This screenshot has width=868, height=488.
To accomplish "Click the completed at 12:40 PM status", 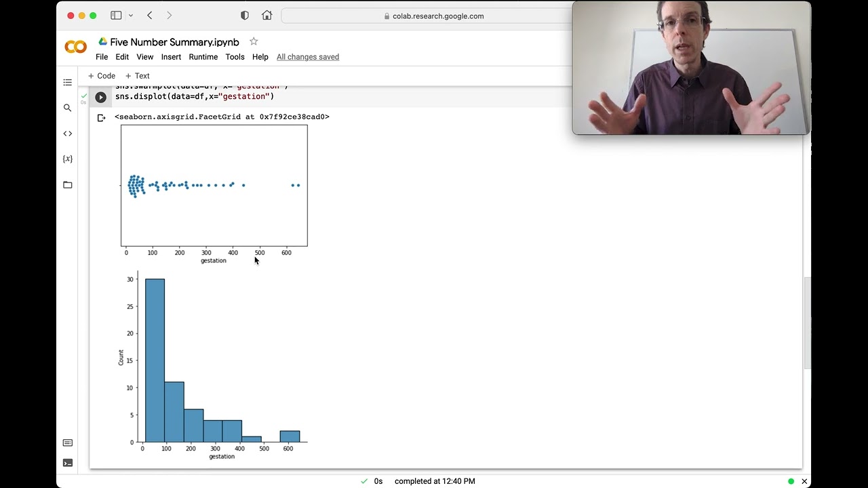I will pyautogui.click(x=435, y=481).
